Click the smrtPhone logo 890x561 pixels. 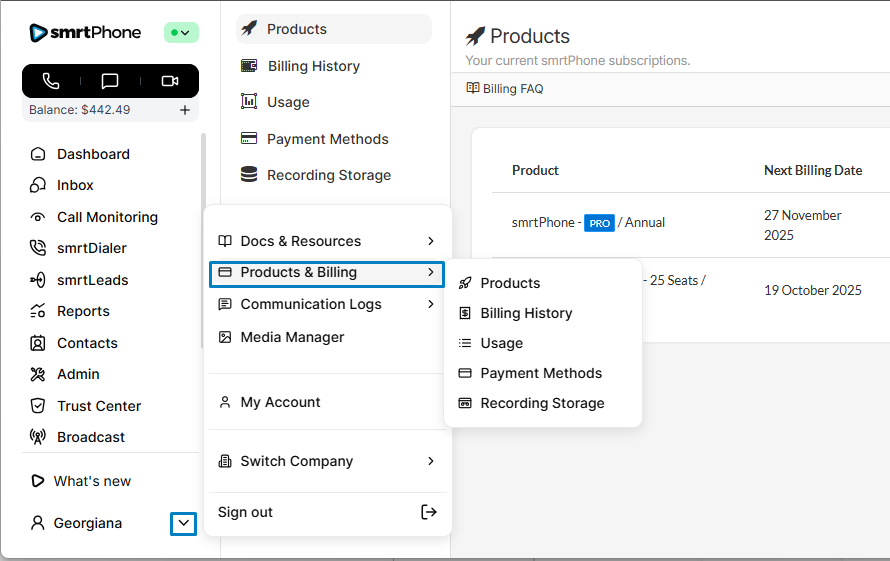click(x=85, y=33)
